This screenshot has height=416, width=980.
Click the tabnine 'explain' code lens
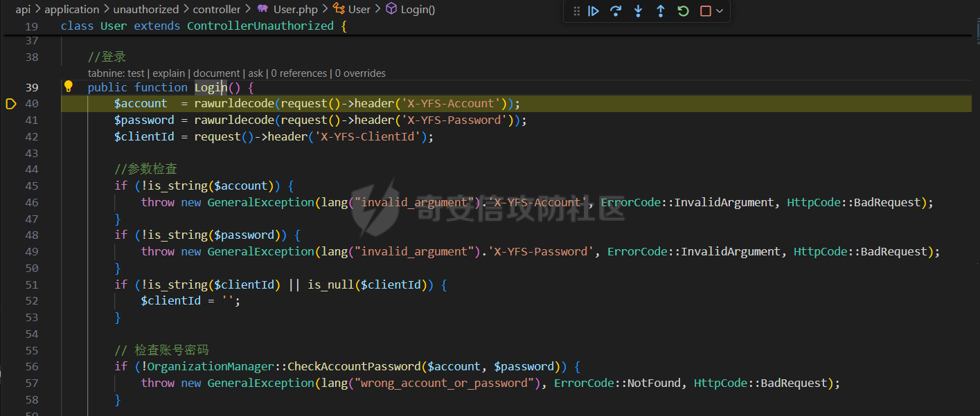[x=169, y=73]
